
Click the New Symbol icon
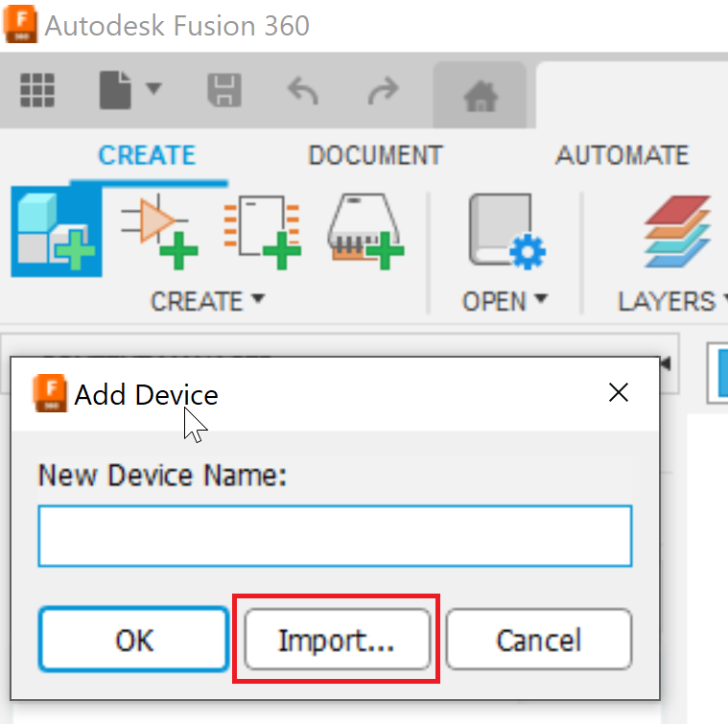point(159,232)
